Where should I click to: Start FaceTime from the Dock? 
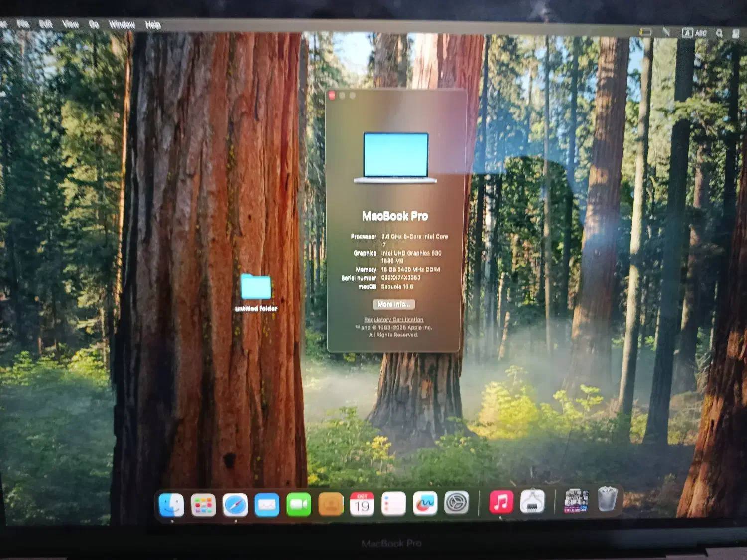coord(299,505)
